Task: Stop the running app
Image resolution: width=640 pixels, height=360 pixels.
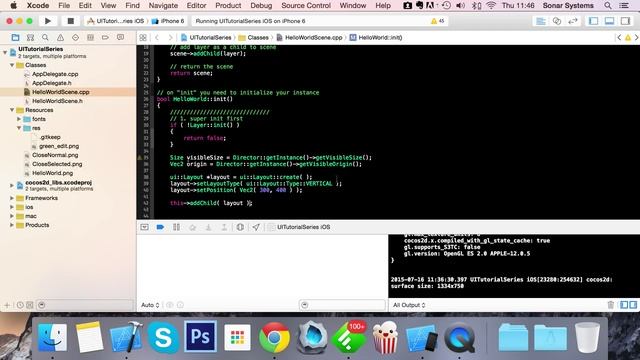Action: coord(71,21)
